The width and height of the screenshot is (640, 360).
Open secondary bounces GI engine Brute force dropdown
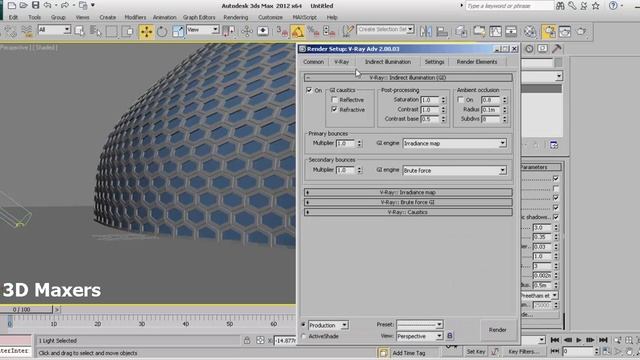tap(455, 170)
